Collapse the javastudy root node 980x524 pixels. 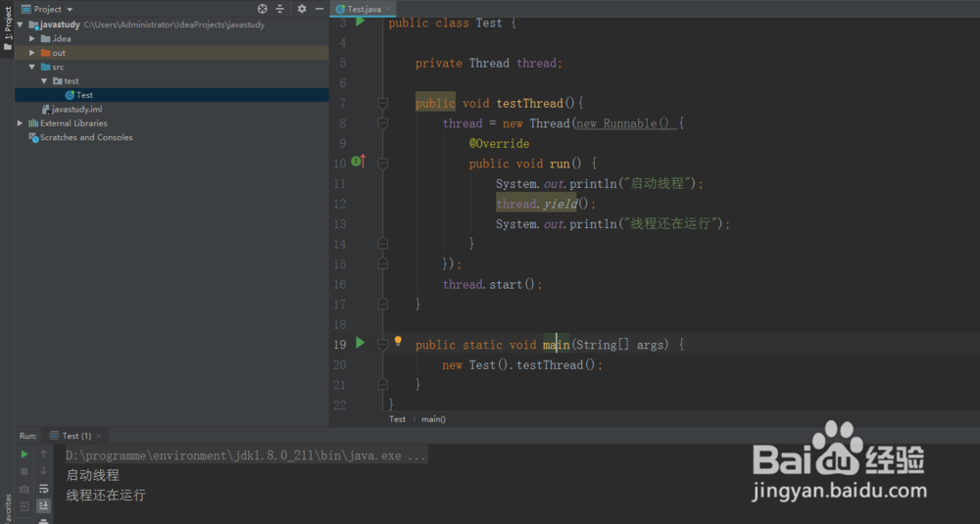click(20, 24)
